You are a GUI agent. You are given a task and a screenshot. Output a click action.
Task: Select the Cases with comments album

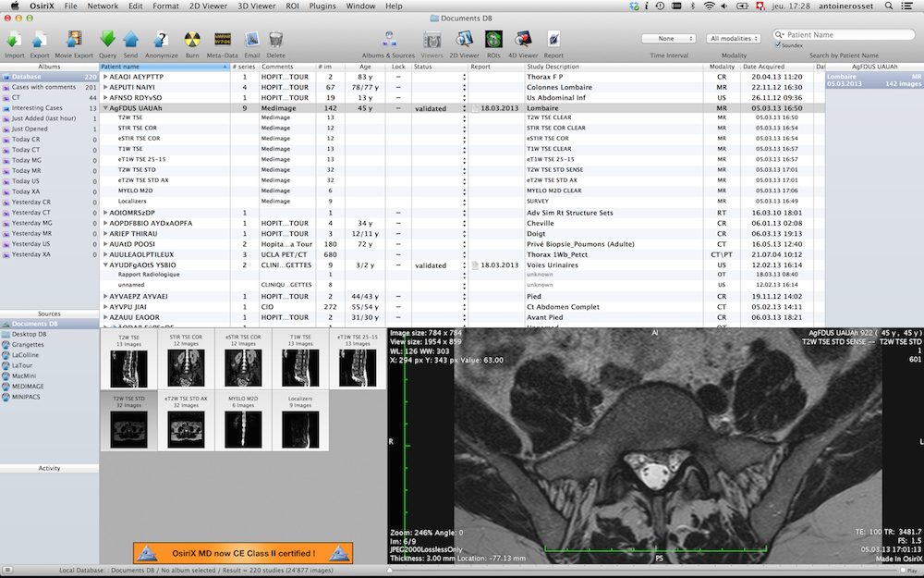click(x=50, y=87)
